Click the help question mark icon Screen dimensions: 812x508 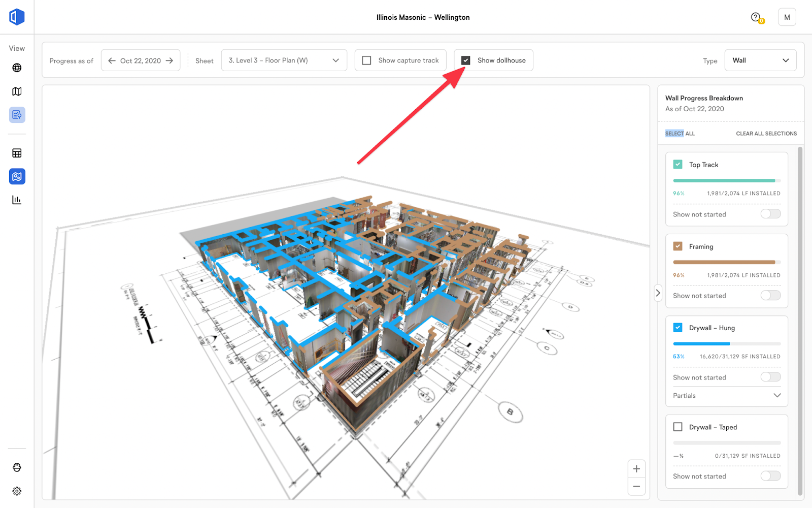click(x=755, y=17)
